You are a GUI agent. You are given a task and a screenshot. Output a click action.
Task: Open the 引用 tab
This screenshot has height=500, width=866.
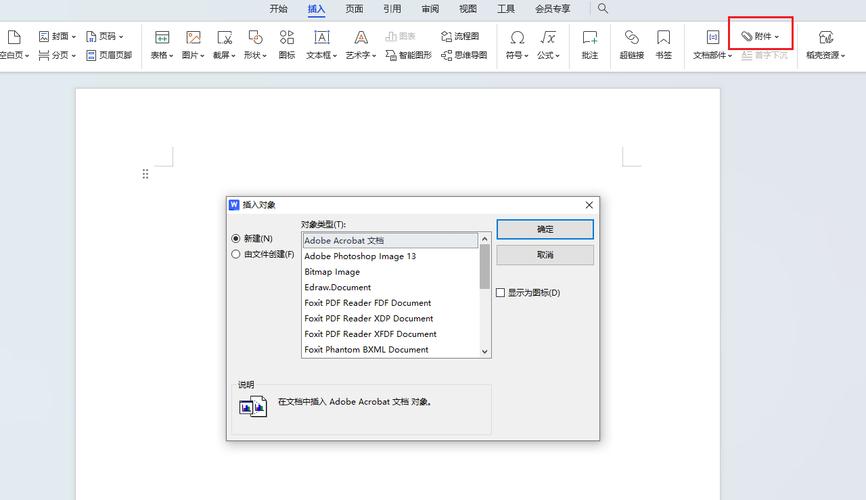pos(392,9)
